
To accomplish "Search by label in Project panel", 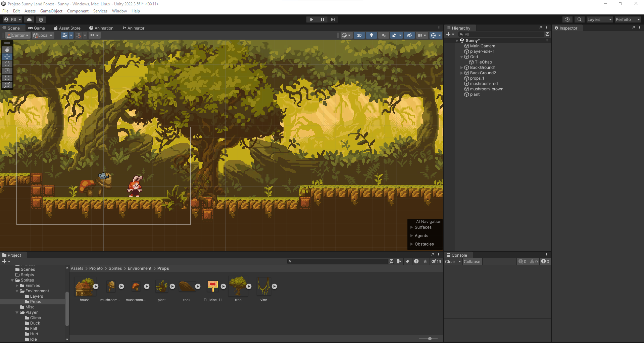I will [407, 261].
